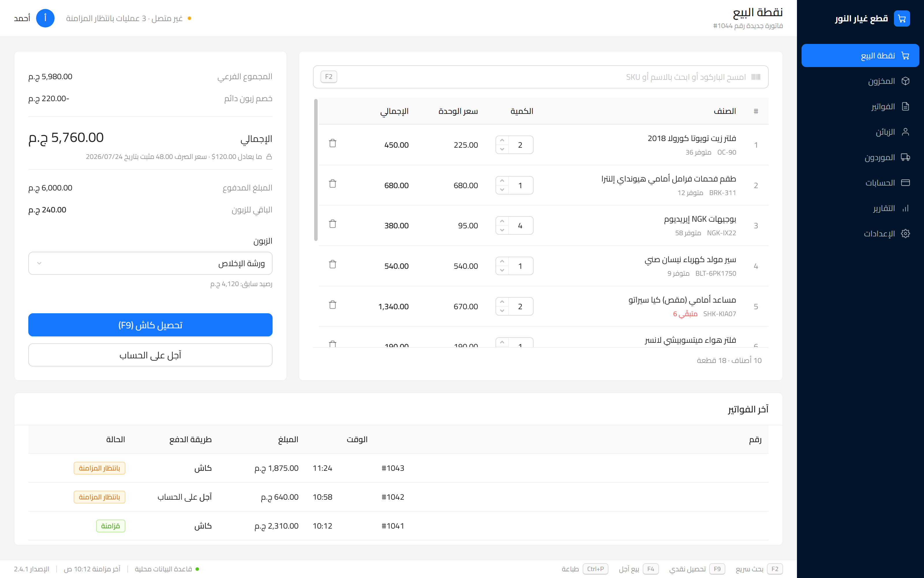The width and height of the screenshot is (924, 578).
Task: Click the lock icon beside exchange rate note
Action: tap(269, 157)
